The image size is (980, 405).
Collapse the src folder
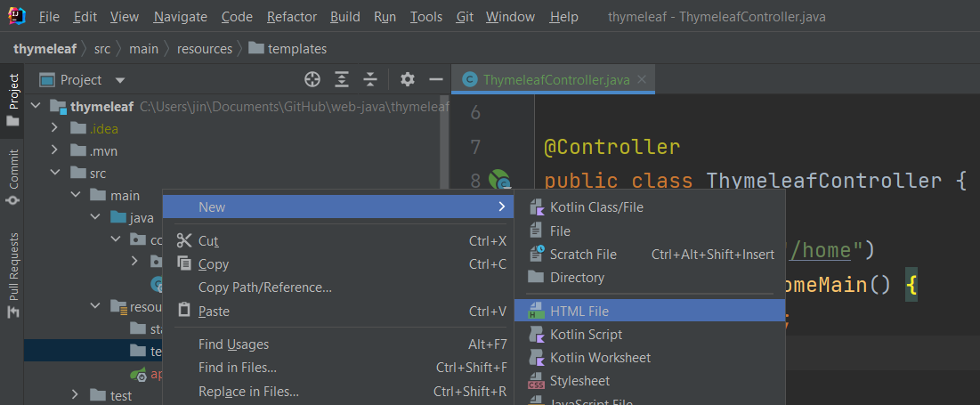54,173
